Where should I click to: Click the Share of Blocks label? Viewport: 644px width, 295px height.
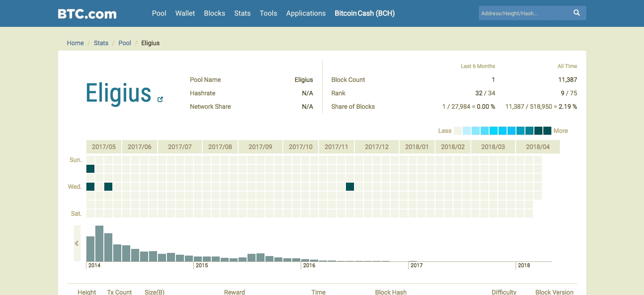(353, 107)
